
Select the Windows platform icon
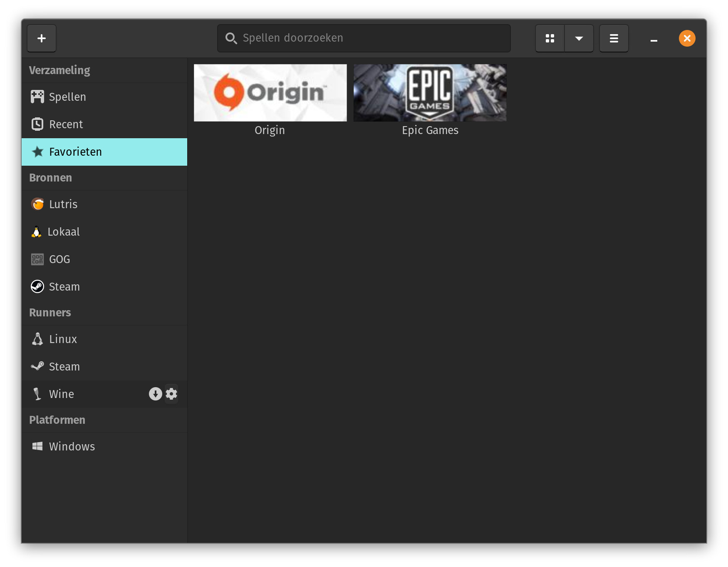tap(37, 446)
